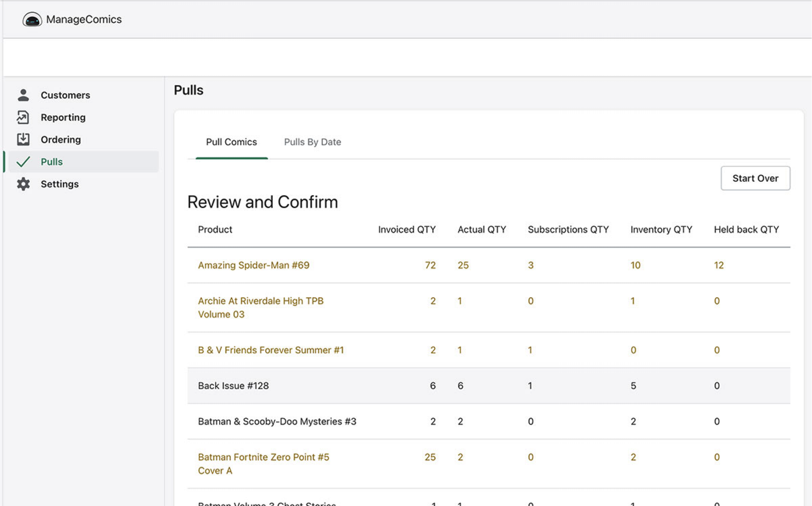Click the Reporting chart icon
Image resolution: width=812 pixels, height=506 pixels.
tap(23, 118)
